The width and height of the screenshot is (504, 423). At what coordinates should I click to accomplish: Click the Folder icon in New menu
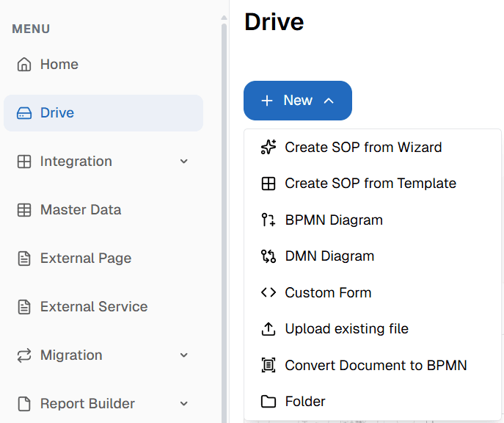[269, 402]
